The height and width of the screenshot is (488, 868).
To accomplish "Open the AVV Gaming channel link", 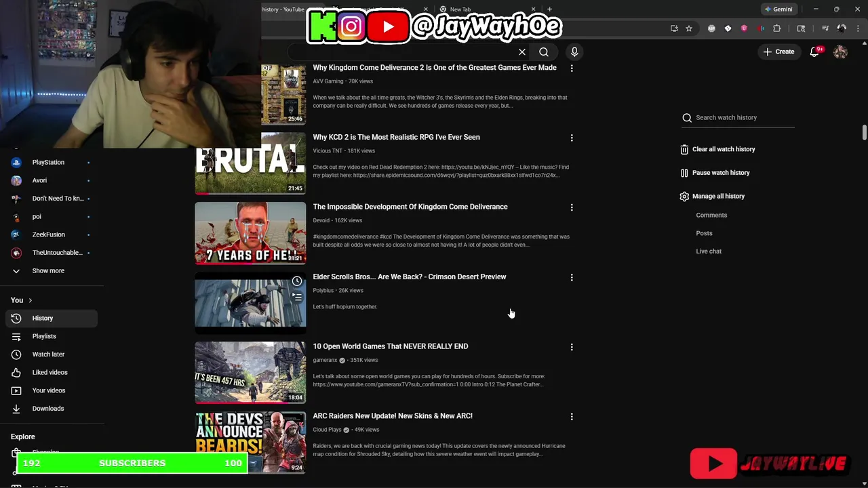I will 328,81.
